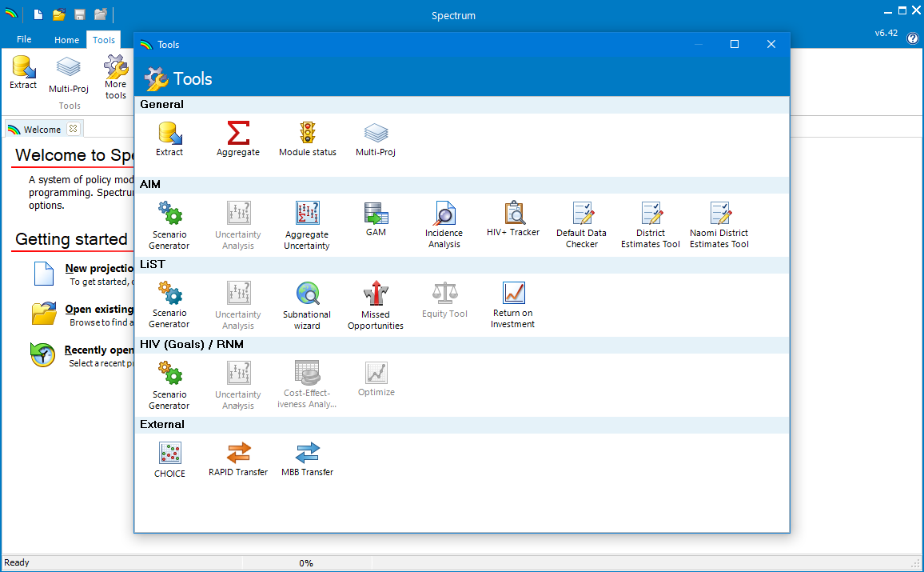This screenshot has height=572, width=924.
Task: Launch LiST Scenario Generator
Action: coord(169,305)
